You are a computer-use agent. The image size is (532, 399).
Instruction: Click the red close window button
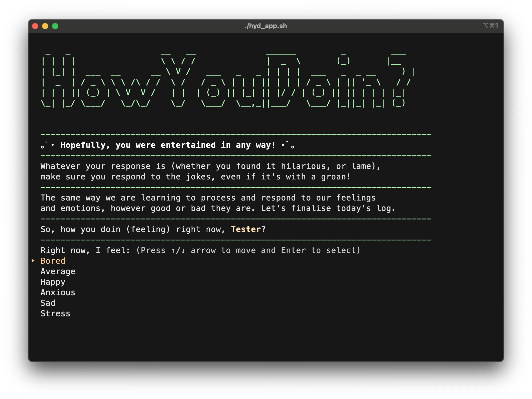coord(35,26)
